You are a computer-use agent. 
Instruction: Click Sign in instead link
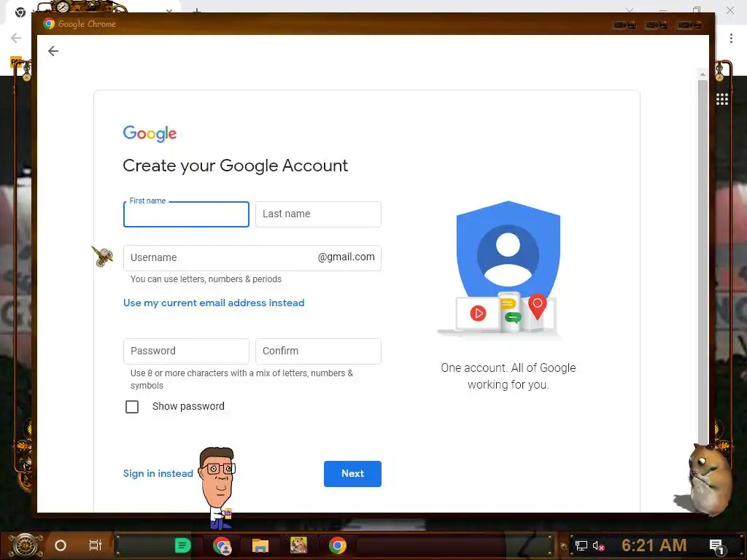(158, 473)
